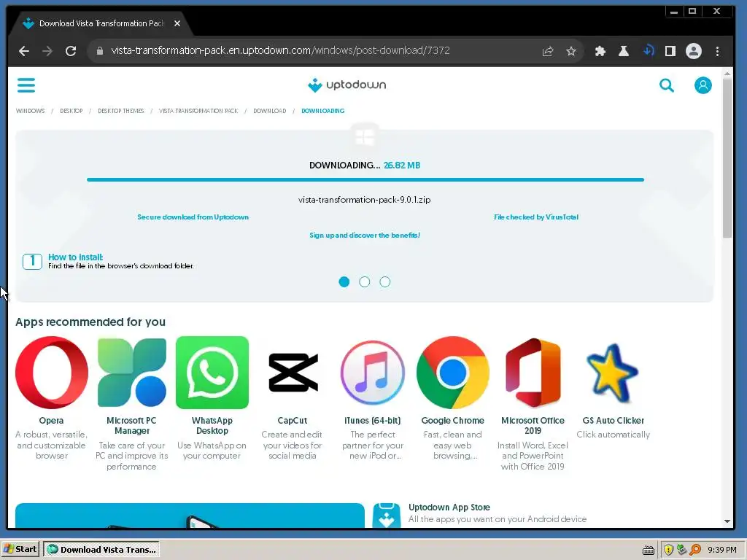Click the 26.82 MB size text

(402, 166)
